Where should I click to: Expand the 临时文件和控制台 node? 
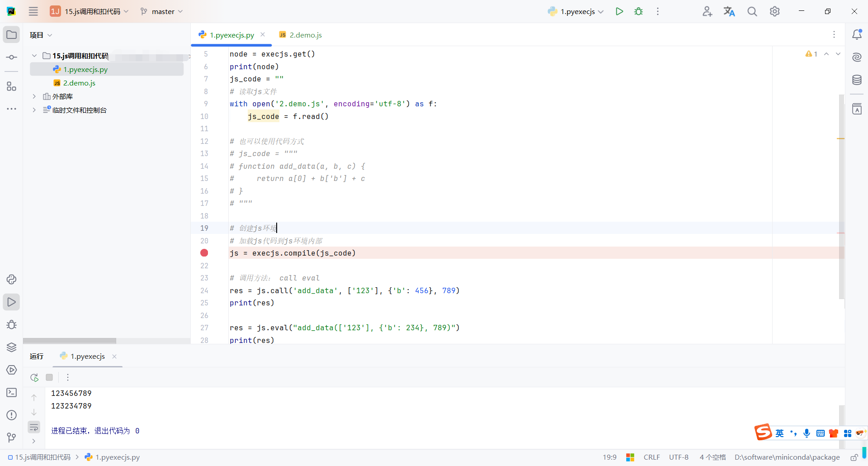point(34,110)
